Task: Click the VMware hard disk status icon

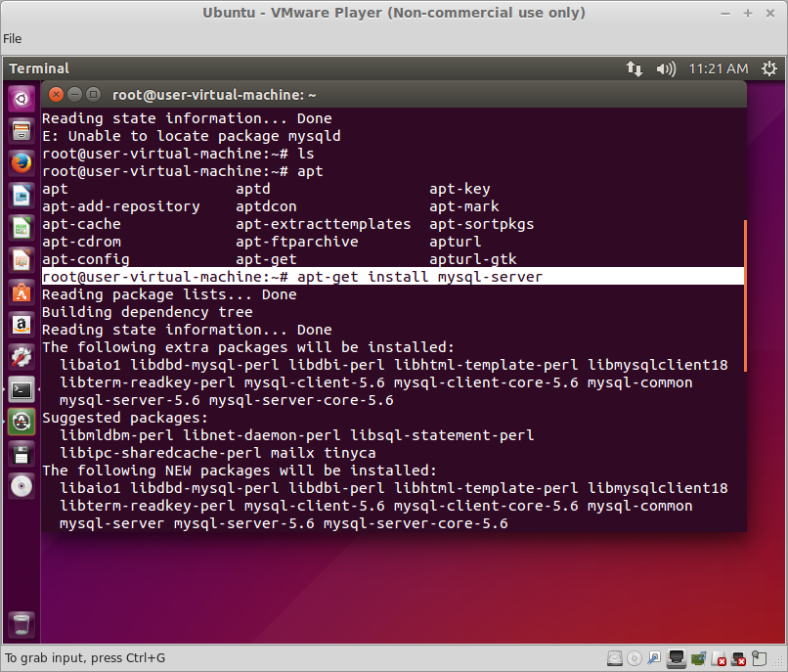Action: click(x=615, y=658)
